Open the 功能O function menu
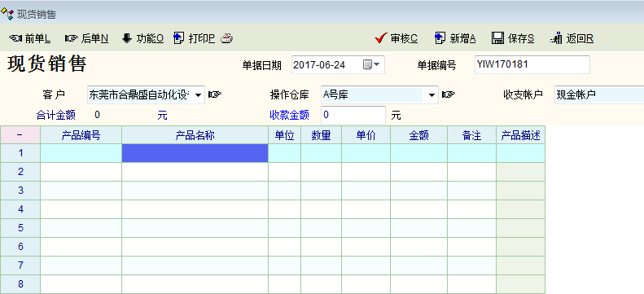This screenshot has width=644, height=294. [143, 38]
